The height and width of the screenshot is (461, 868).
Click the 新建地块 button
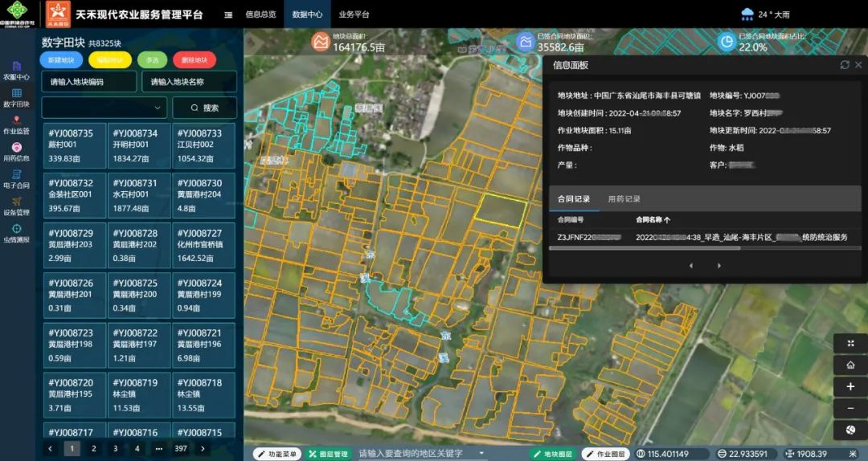tap(61, 60)
